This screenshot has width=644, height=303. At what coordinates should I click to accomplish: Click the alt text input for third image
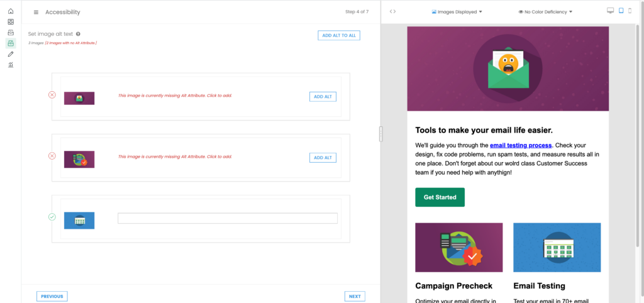click(x=228, y=218)
